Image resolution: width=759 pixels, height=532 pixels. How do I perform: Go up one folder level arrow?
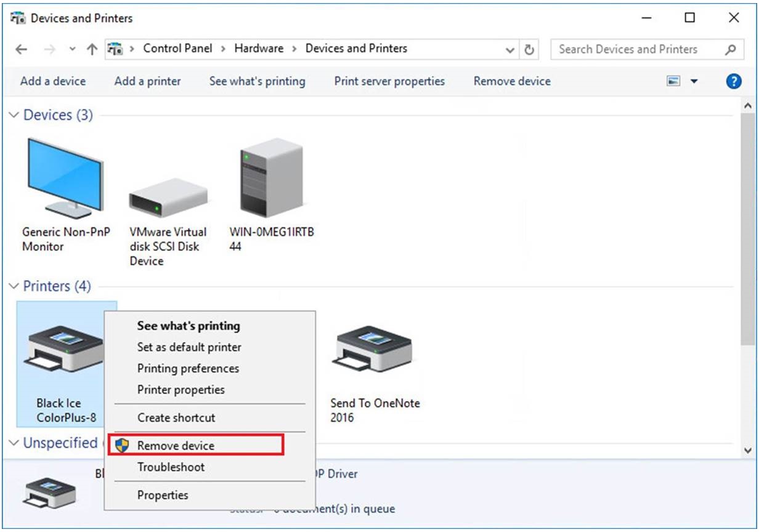(x=92, y=49)
